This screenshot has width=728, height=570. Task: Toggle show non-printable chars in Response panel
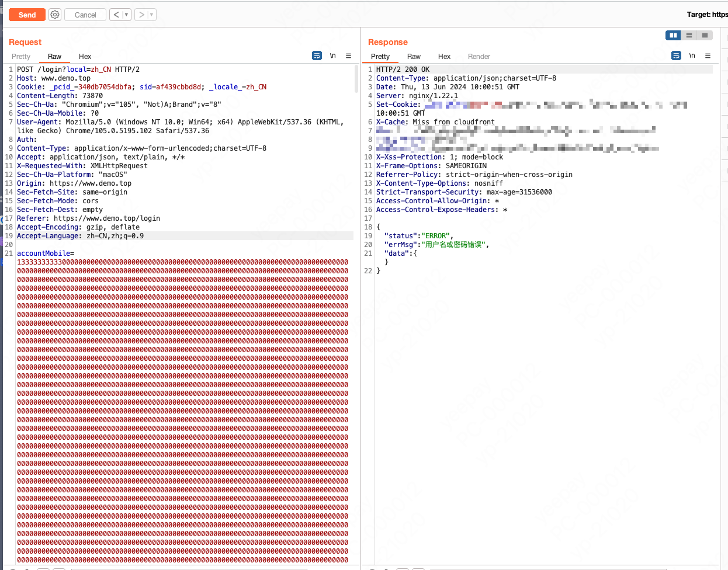[692, 56]
